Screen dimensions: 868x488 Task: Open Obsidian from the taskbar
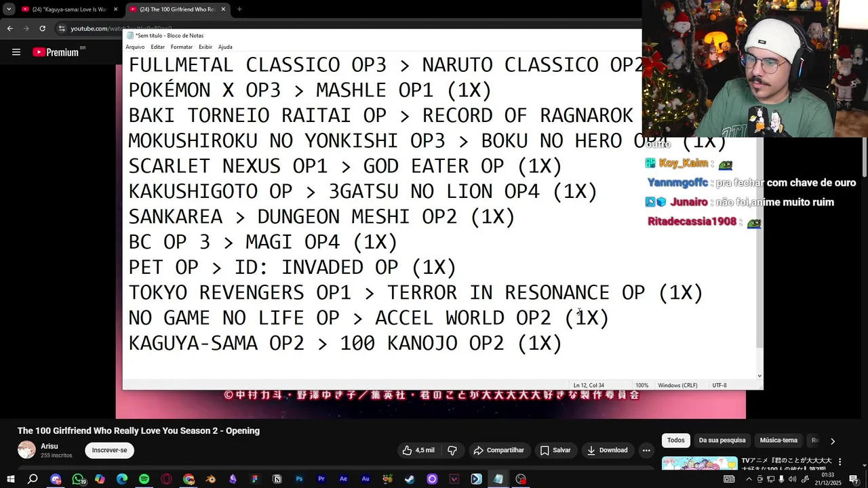(233, 479)
